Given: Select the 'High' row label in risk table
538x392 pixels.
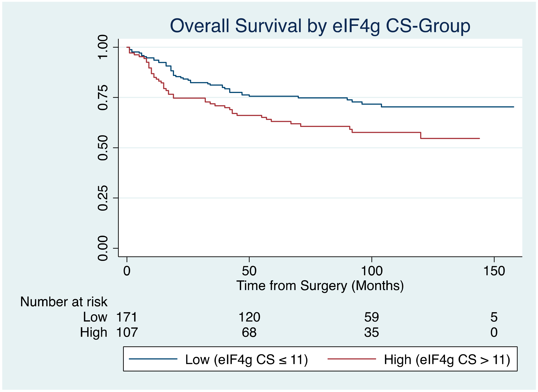Looking at the screenshot, I should 93,332.
